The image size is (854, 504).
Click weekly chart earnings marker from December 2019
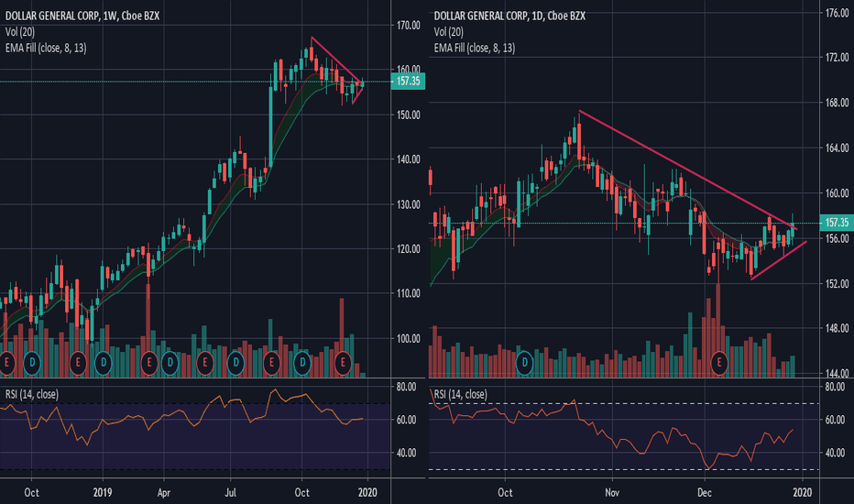click(x=343, y=362)
